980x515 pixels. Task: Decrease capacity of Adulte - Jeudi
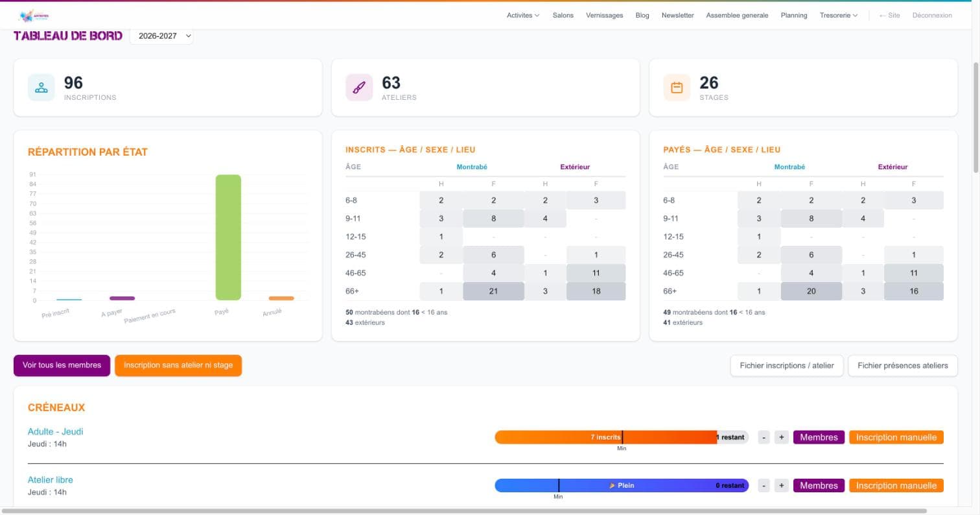point(764,437)
